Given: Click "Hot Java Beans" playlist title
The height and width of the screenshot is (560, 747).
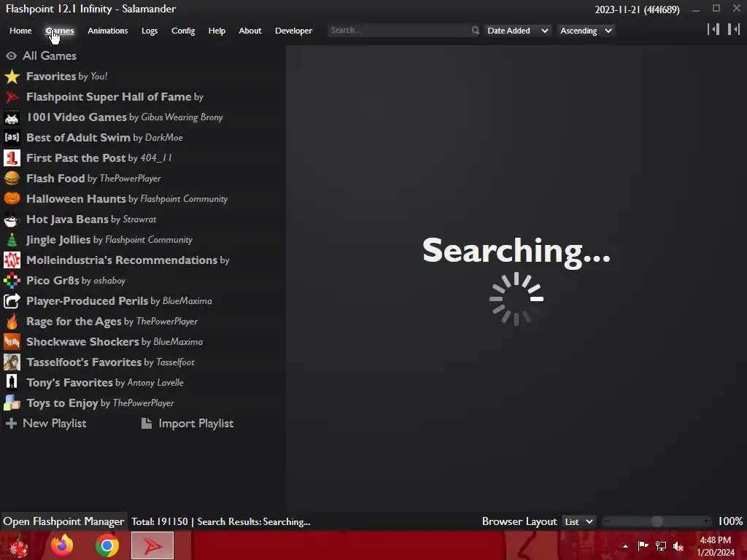Looking at the screenshot, I should click(x=67, y=219).
